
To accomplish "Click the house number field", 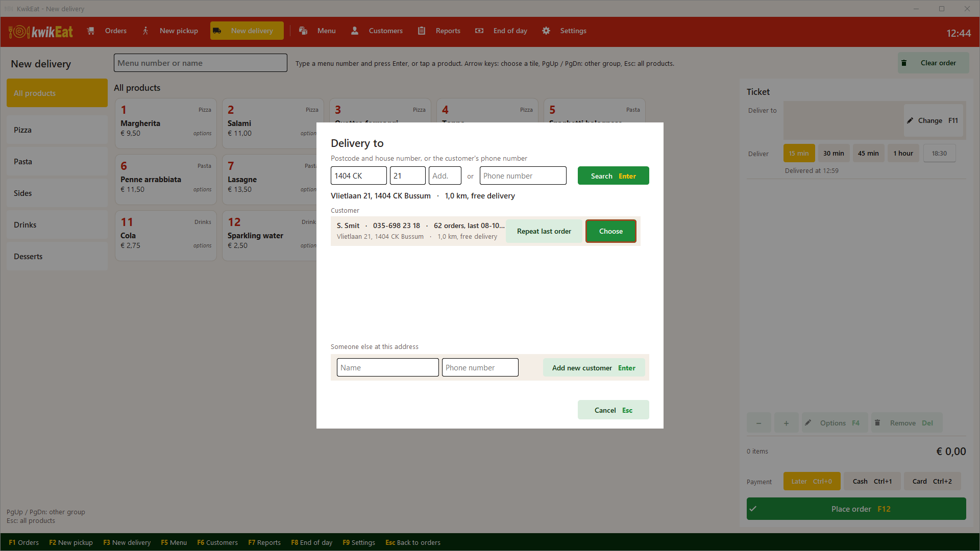I will tap(408, 176).
